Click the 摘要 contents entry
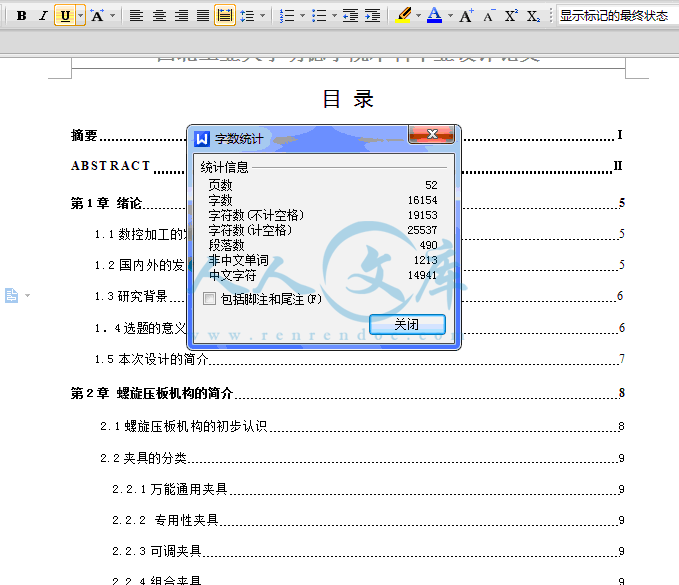 [x=346, y=136]
